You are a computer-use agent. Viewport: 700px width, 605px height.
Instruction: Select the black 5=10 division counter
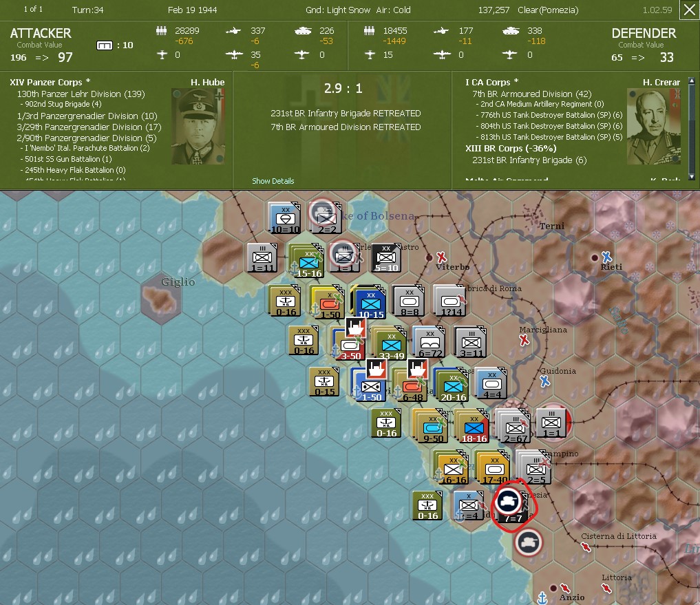386,257
